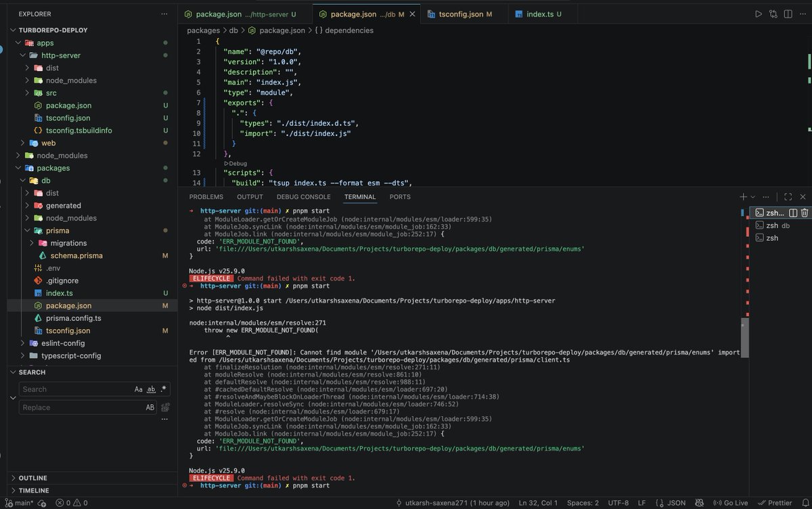Change encoding via UTF-8 status item
The height and width of the screenshot is (509, 812).
(x=619, y=503)
